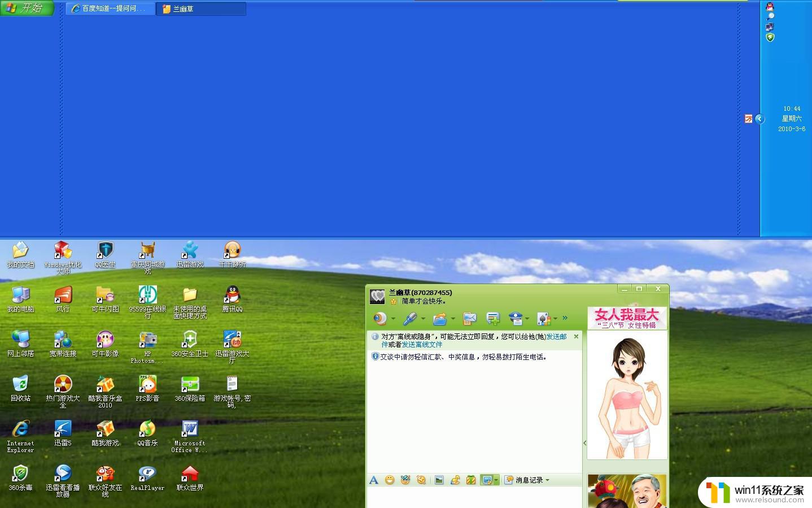This screenshot has width=812, height=508.
Task: Collapse tray icons with round arrow button
Action: point(759,119)
